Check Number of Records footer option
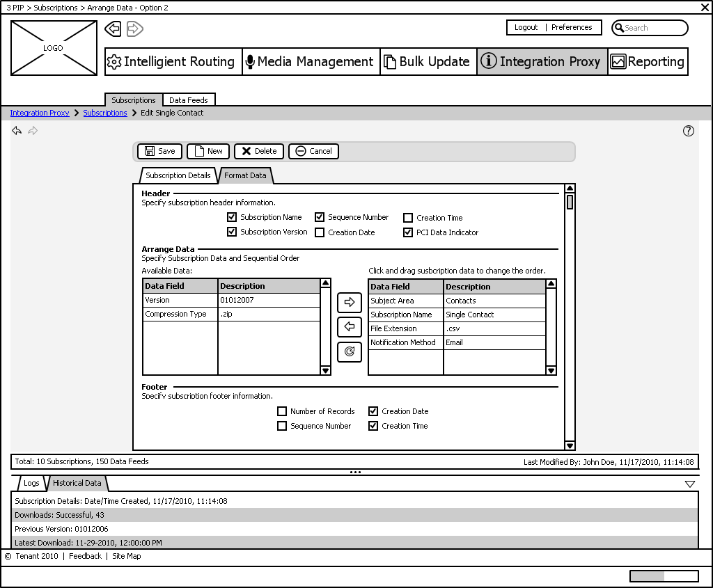The image size is (713, 588). pos(282,411)
